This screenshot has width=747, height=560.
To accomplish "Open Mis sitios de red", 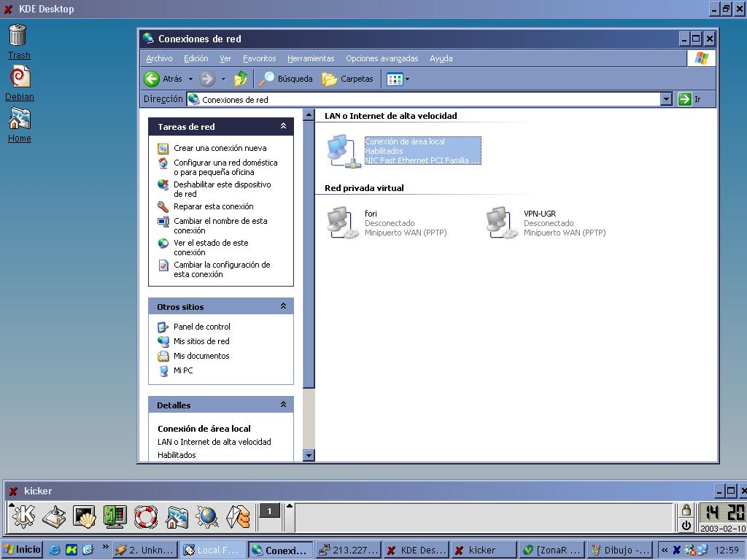I will (x=201, y=341).
